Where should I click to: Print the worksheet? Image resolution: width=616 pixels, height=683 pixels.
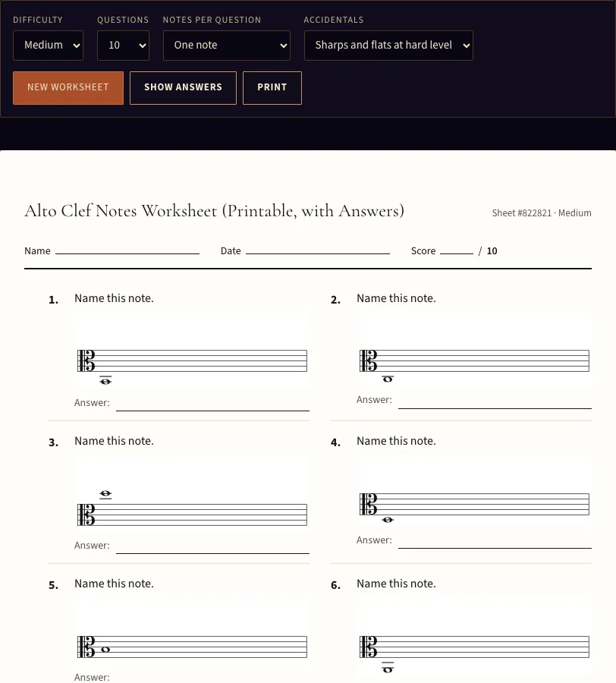point(272,88)
